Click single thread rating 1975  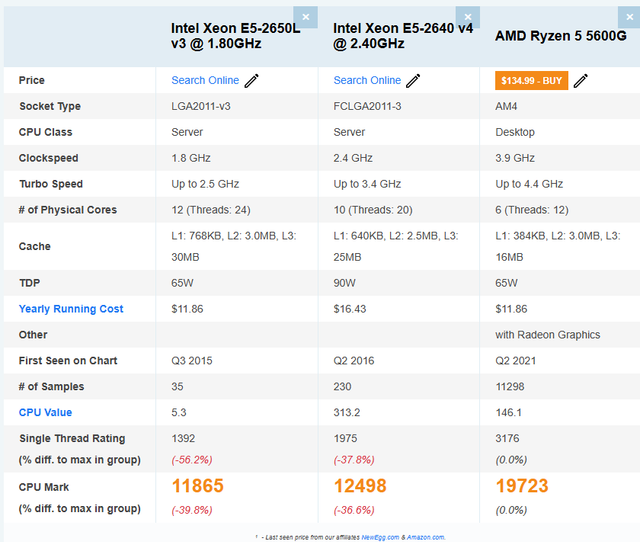(x=345, y=438)
